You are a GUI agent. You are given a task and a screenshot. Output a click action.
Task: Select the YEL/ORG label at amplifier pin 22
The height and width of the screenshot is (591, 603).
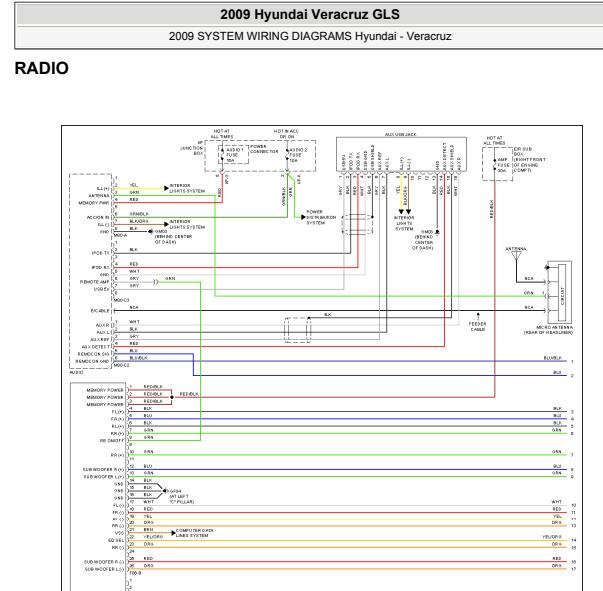tap(153, 537)
